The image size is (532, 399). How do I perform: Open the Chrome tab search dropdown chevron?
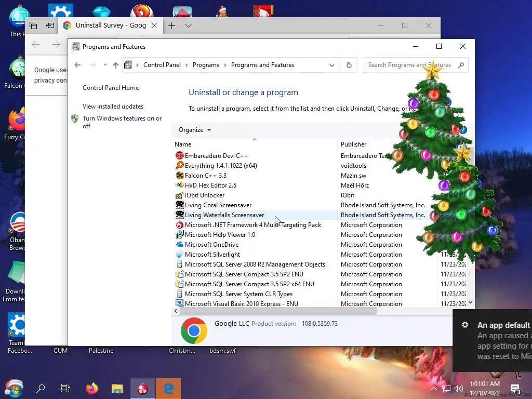tap(188, 25)
